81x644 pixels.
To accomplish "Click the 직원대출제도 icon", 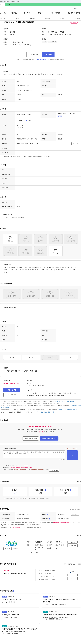I will 25,251.
